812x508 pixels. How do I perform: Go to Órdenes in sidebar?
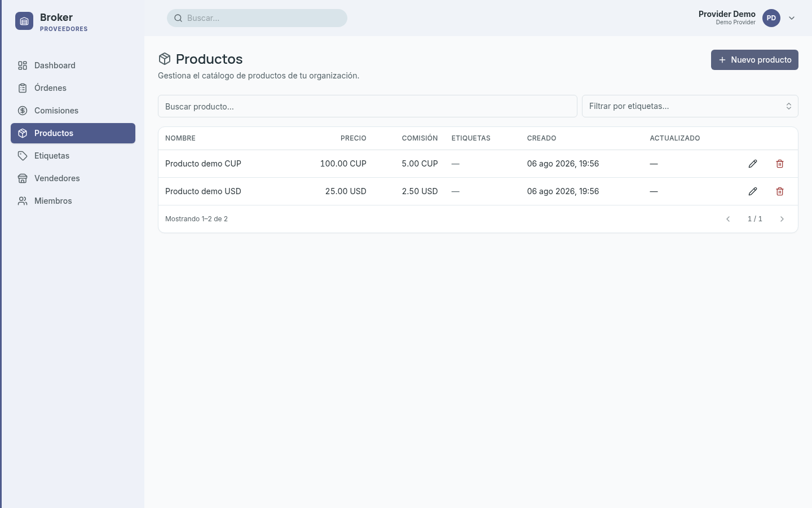pyautogui.click(x=73, y=88)
